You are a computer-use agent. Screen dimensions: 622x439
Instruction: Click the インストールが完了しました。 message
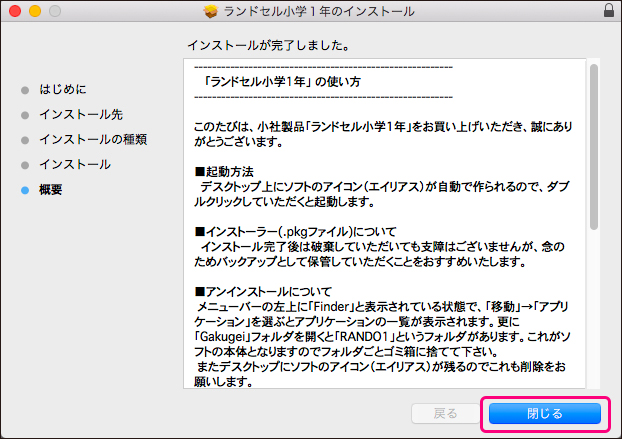click(269, 45)
